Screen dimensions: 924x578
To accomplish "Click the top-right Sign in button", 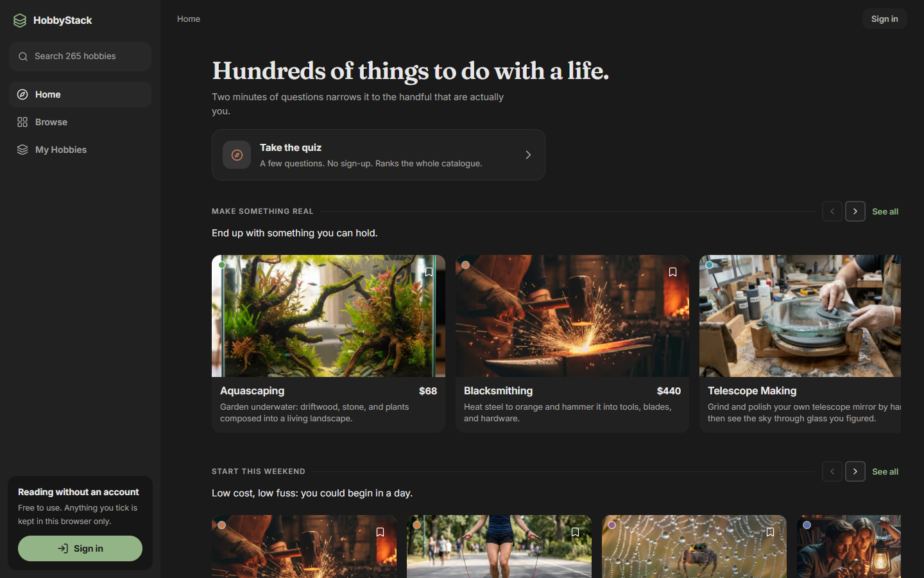I will (884, 19).
